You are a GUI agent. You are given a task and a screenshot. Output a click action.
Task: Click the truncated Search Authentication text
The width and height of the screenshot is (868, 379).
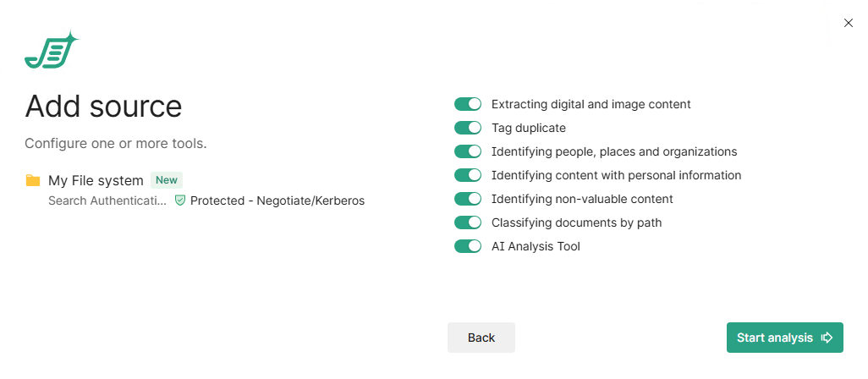107,200
